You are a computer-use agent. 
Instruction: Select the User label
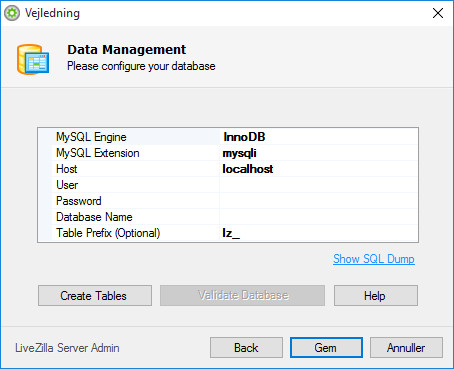[x=67, y=185]
